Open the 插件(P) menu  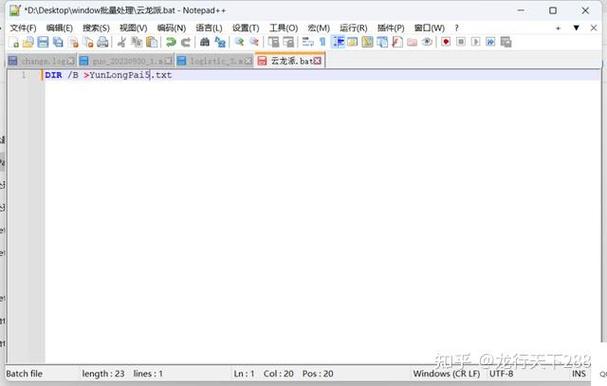tap(391, 28)
